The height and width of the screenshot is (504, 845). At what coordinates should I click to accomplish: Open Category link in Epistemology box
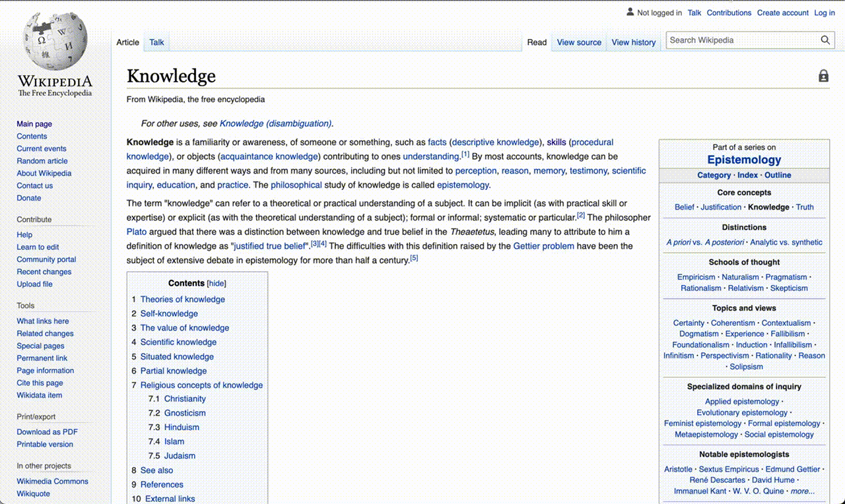click(714, 175)
